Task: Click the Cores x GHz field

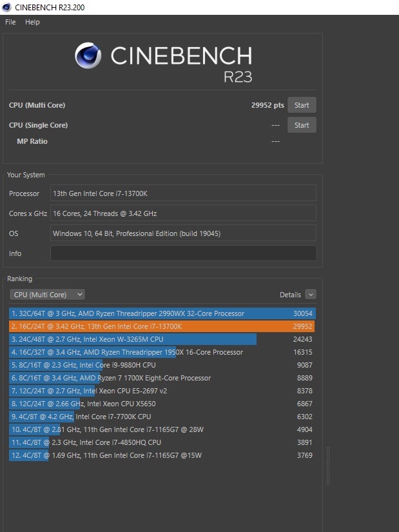Action: click(x=183, y=213)
